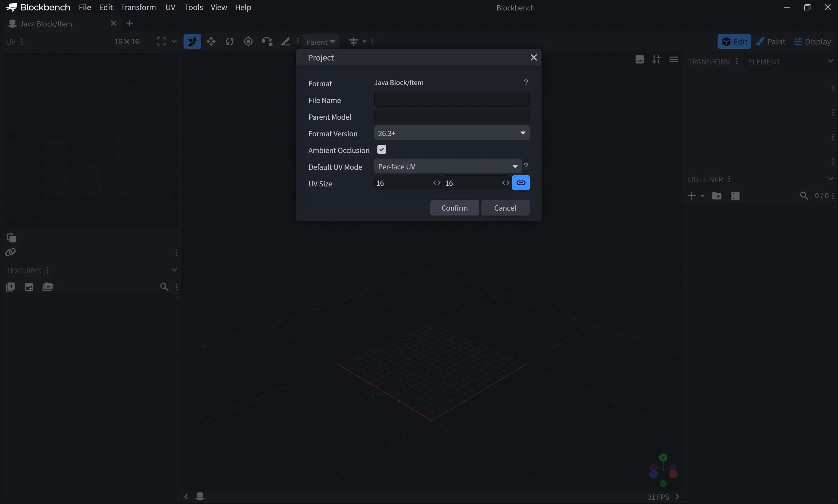This screenshot has width=838, height=504.
Task: Click the Add Group icon in Outliner
Action: pyautogui.click(x=717, y=196)
